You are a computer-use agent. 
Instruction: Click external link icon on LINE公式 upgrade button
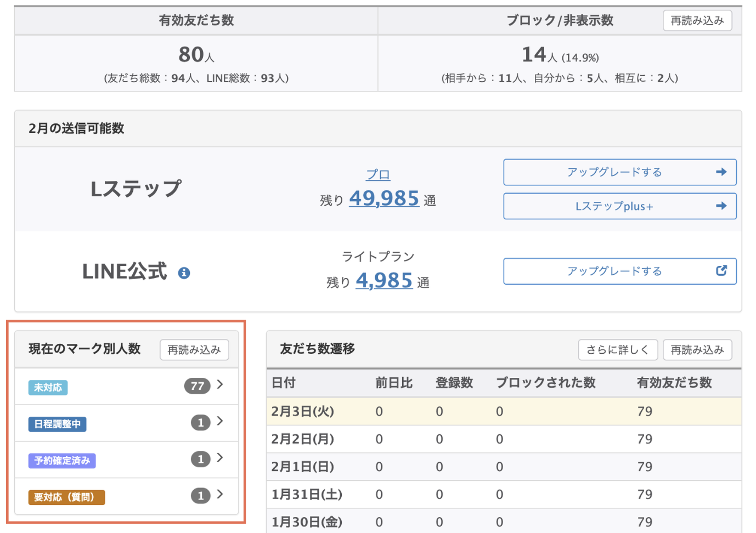[x=721, y=271]
